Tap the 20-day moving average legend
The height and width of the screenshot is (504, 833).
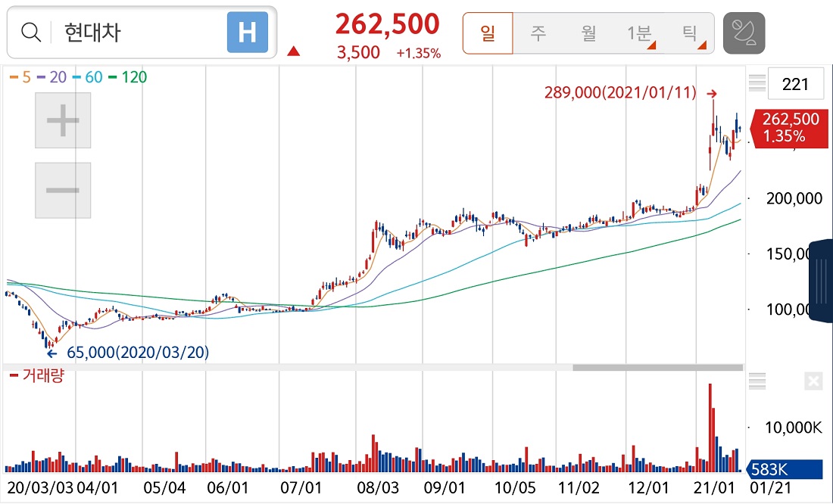click(51, 77)
